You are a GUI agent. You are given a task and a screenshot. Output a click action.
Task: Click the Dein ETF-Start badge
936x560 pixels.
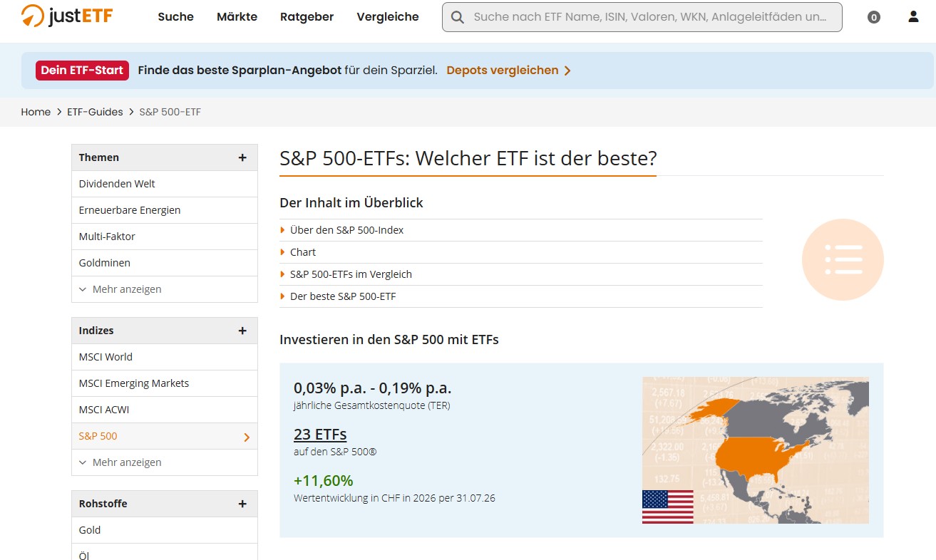pyautogui.click(x=83, y=71)
